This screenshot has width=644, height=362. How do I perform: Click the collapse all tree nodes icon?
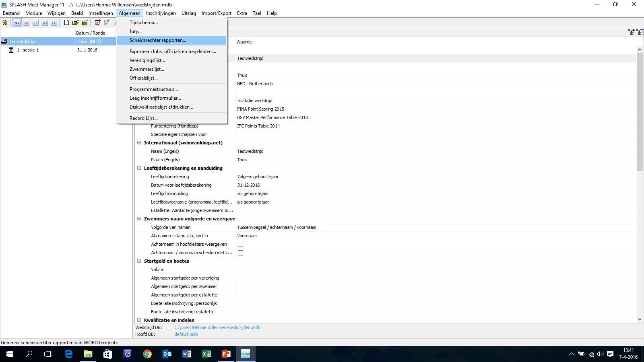point(639,32)
